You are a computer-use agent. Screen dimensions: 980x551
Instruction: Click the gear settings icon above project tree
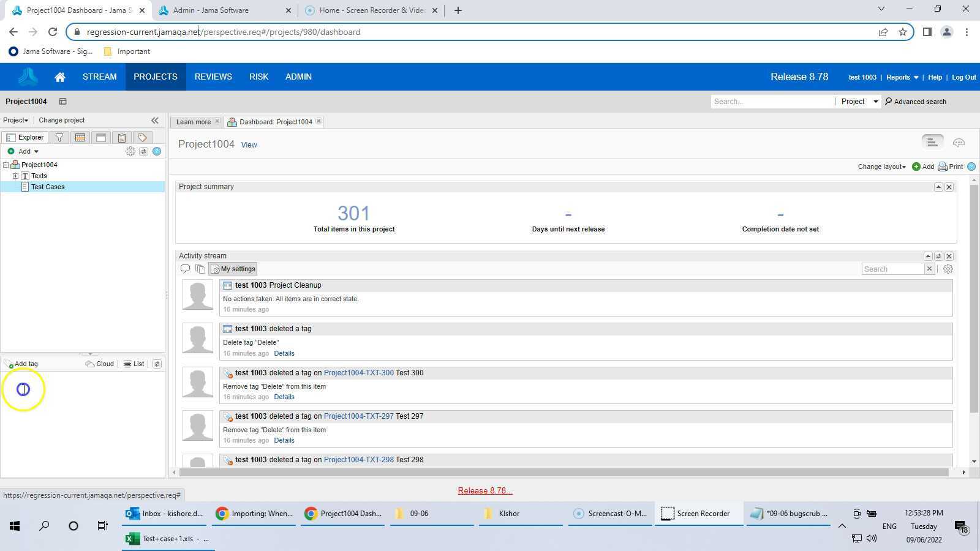click(x=130, y=151)
